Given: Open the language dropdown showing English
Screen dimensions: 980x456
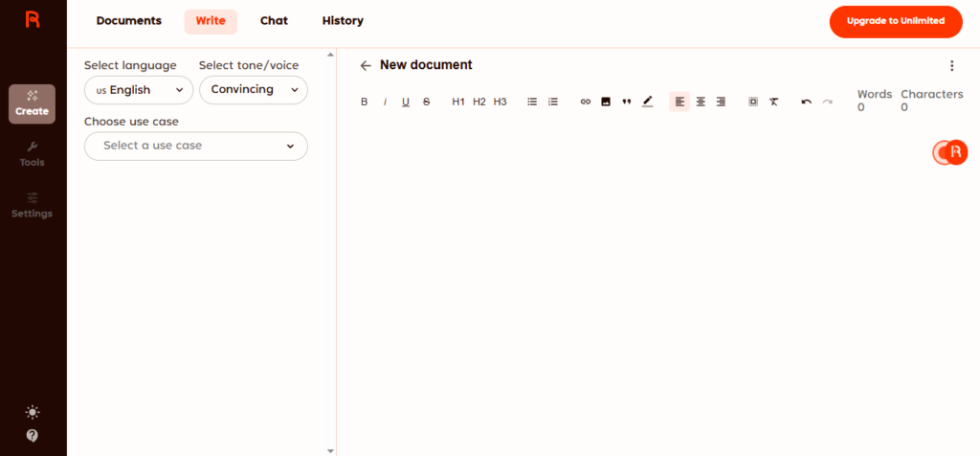Looking at the screenshot, I should point(138,90).
